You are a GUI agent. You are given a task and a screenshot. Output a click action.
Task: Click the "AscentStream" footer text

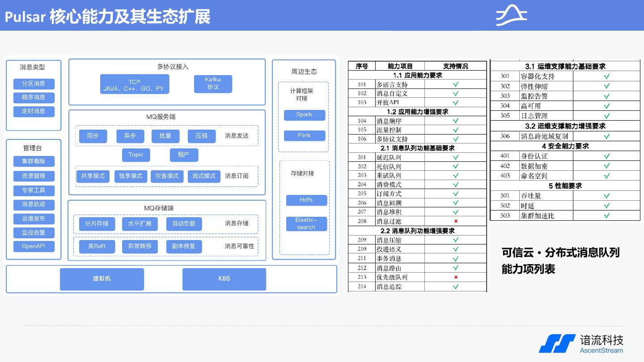(x=602, y=350)
